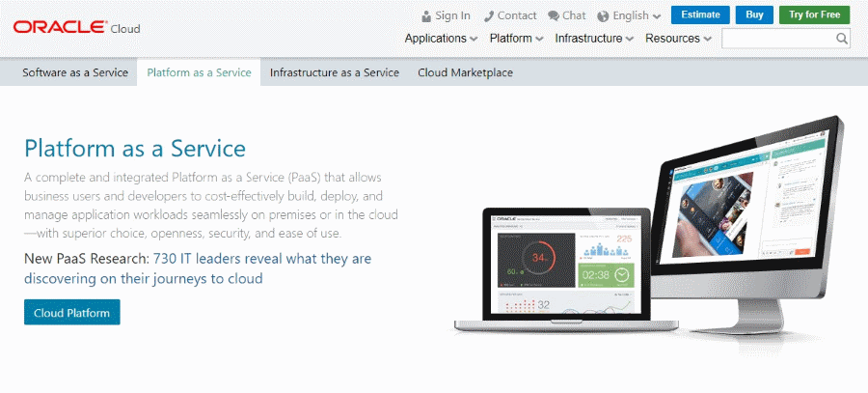This screenshot has width=868, height=393.
Task: Open the 730 IT leaders research link
Action: (x=198, y=268)
